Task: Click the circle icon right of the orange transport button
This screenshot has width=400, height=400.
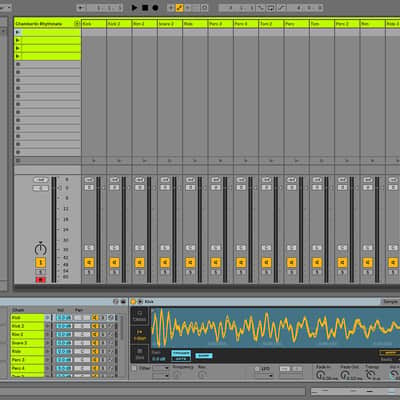Action: coord(204,7)
